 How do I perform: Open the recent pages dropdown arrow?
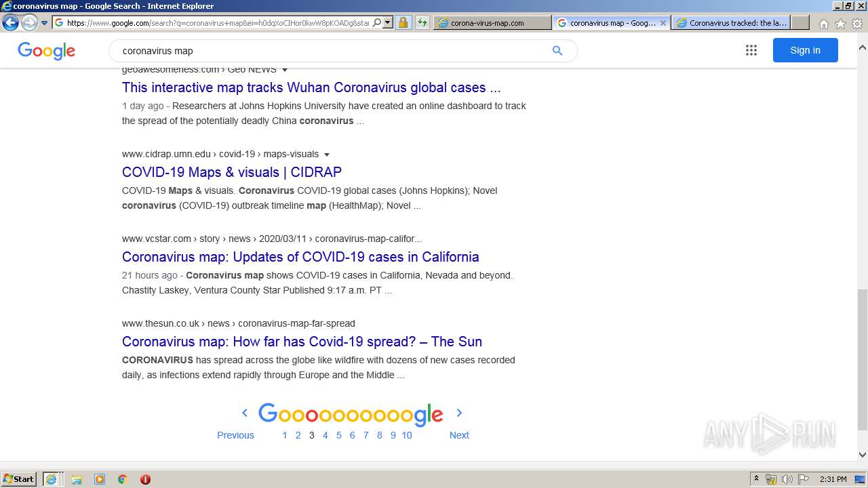tap(45, 23)
